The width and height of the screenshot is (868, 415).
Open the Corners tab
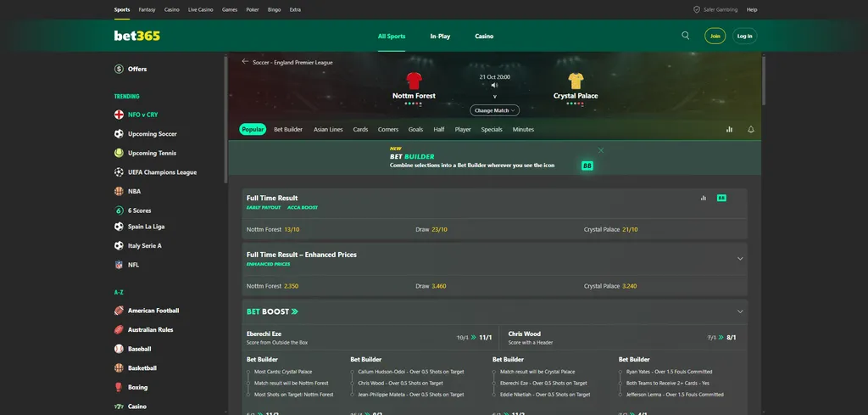pyautogui.click(x=388, y=129)
